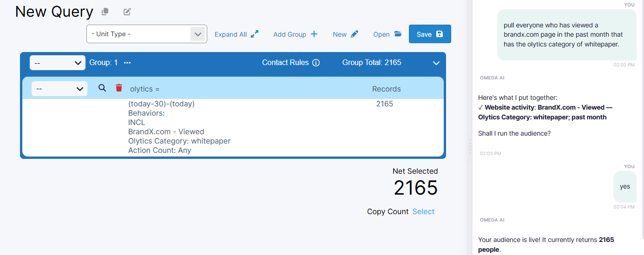Click the 2165 record count in the row
Viewport: 644px width, 255px height.
385,104
